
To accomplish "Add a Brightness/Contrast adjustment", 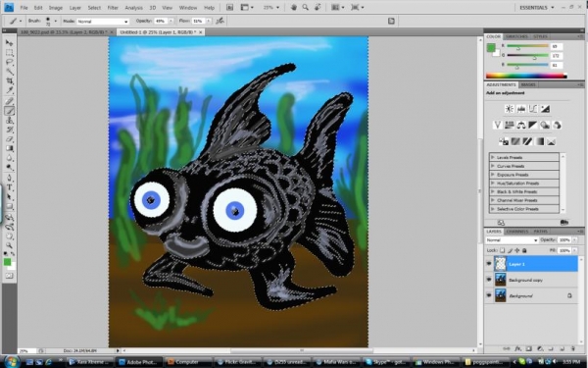I will 509,109.
